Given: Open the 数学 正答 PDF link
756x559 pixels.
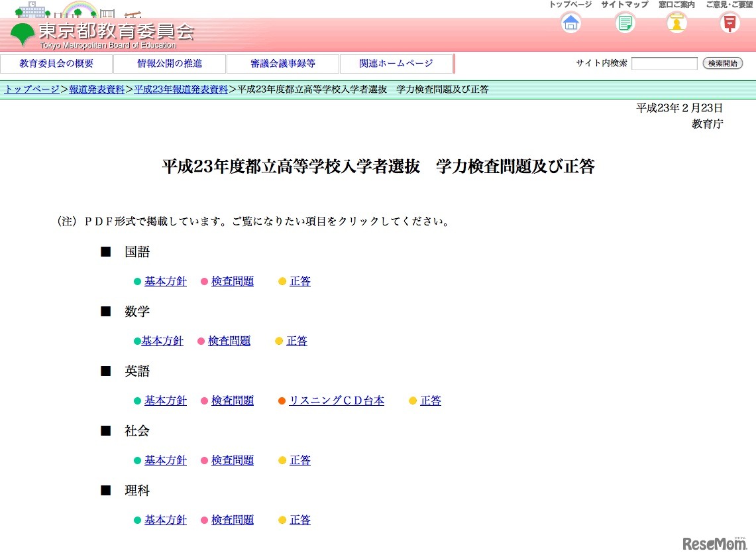Looking at the screenshot, I should [x=296, y=340].
